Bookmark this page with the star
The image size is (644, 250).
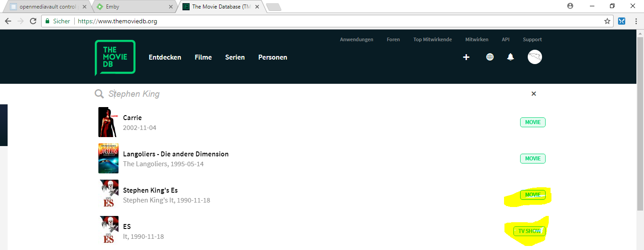[607, 21]
